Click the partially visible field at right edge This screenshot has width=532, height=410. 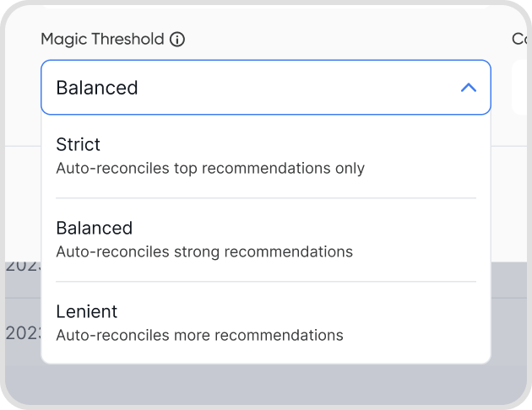point(521,88)
